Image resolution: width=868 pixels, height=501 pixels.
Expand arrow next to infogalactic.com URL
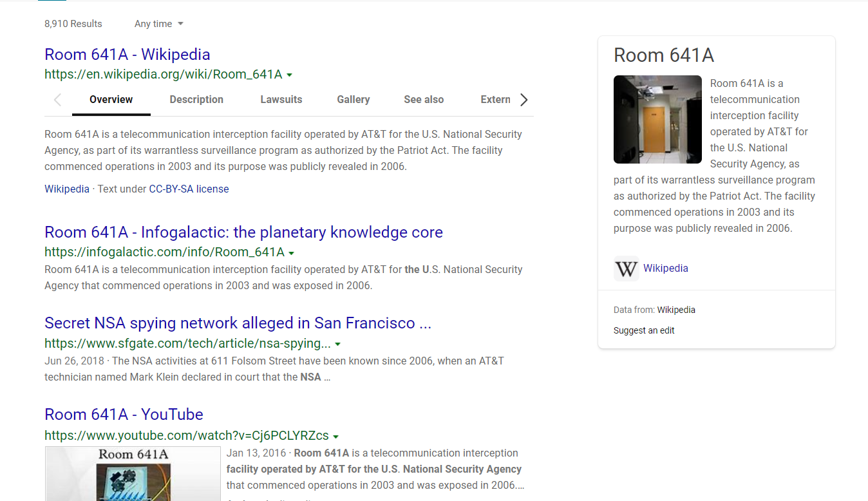292,253
